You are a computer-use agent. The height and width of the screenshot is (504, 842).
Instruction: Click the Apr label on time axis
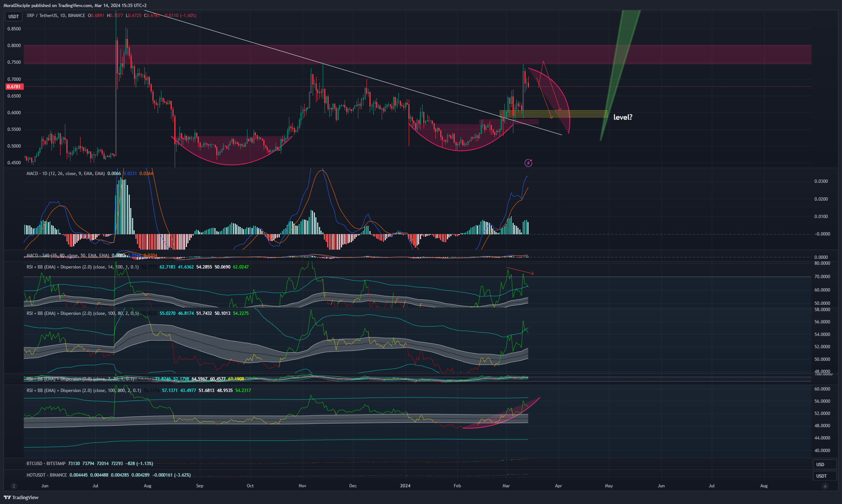pyautogui.click(x=559, y=486)
